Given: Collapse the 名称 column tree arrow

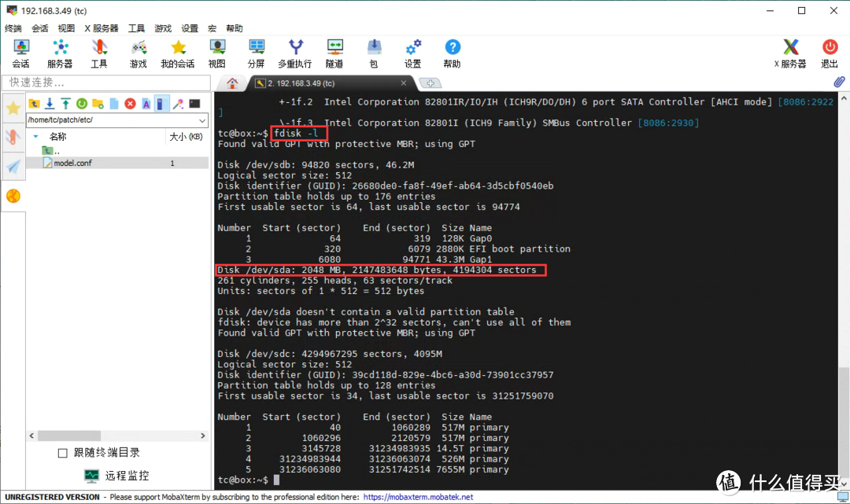Looking at the screenshot, I should pyautogui.click(x=35, y=137).
